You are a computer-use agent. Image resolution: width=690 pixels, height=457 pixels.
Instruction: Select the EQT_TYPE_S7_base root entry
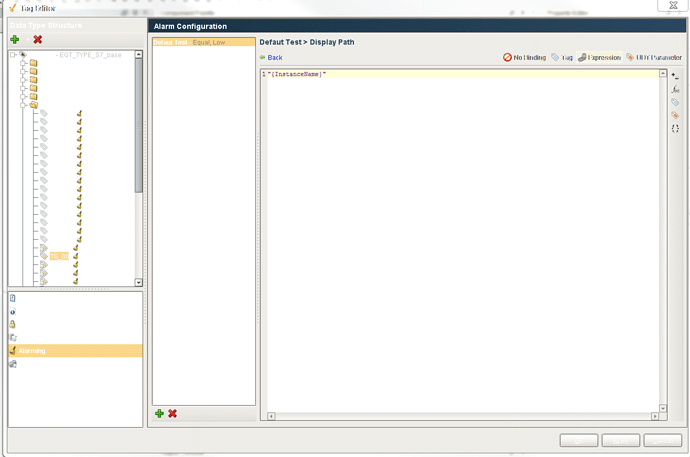[90, 55]
